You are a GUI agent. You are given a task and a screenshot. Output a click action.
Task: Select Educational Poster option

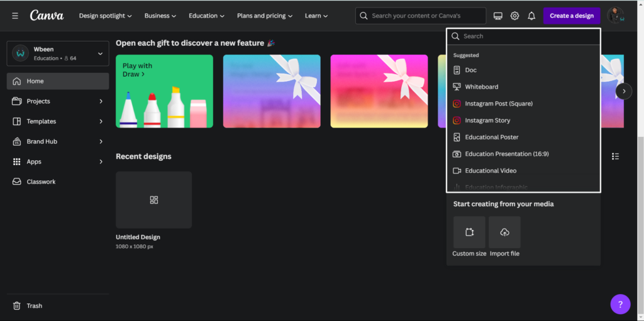click(x=523, y=138)
